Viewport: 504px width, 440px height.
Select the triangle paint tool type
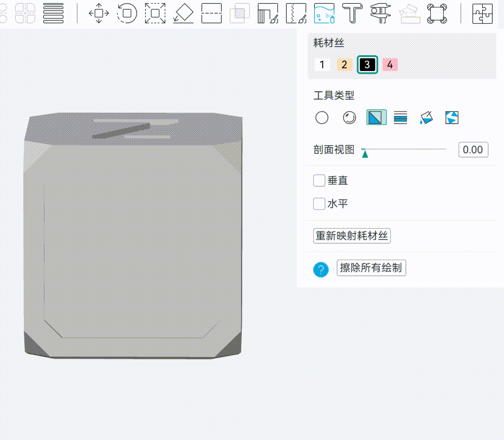(x=377, y=118)
